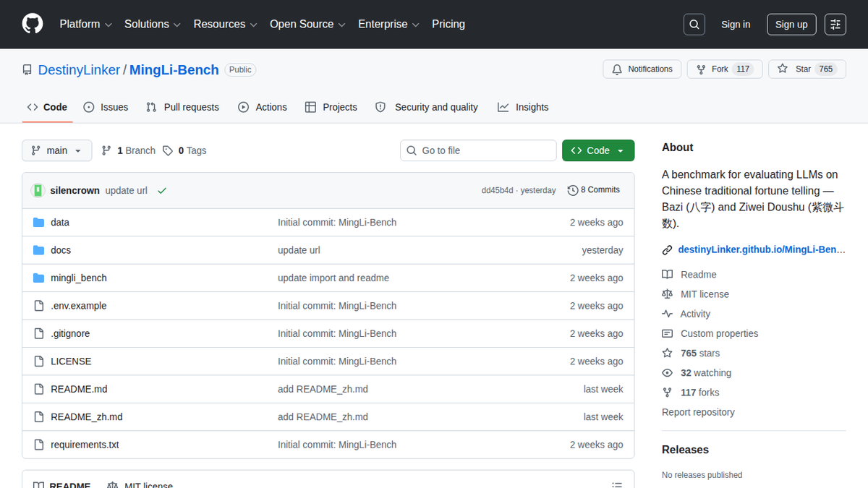The height and width of the screenshot is (488, 868).
Task: Expand the Open Source menu
Action: (308, 24)
